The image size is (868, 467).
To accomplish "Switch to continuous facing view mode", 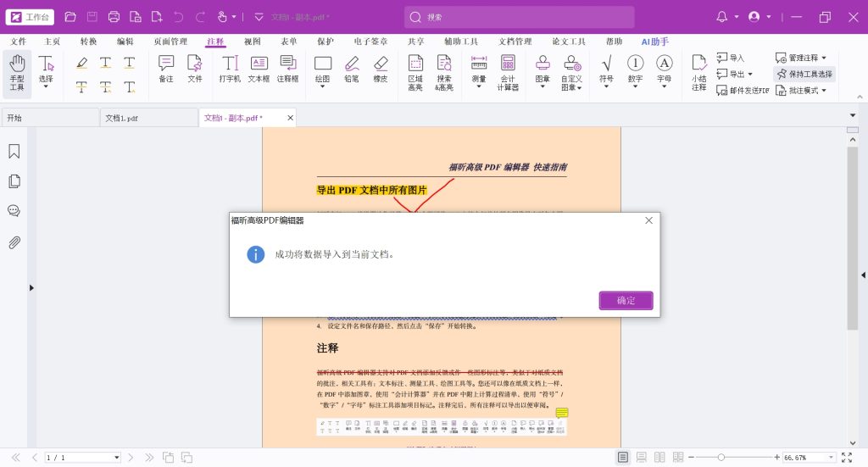I will point(678,458).
